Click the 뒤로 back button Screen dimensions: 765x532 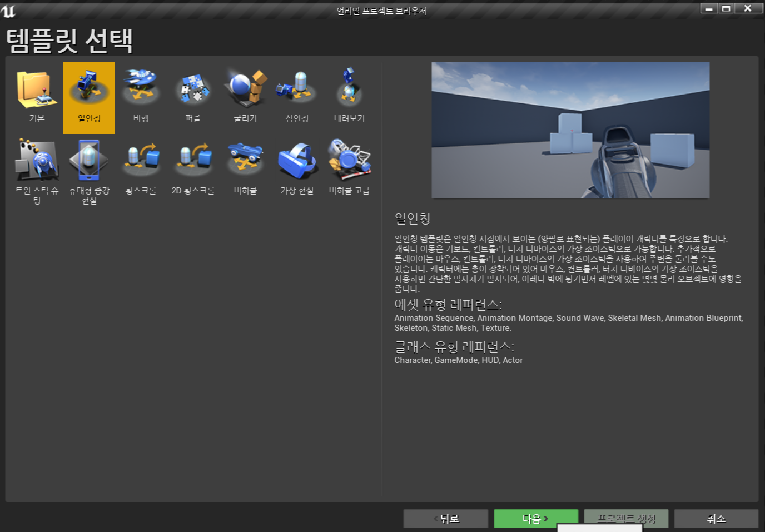[x=446, y=519]
